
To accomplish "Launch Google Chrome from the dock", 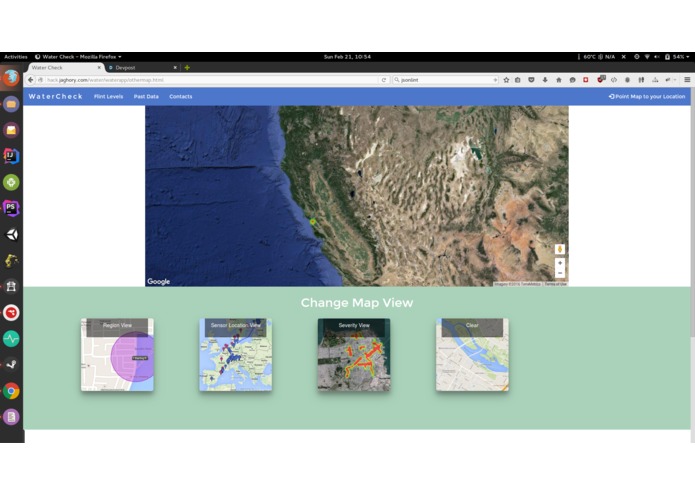I will tap(11, 391).
